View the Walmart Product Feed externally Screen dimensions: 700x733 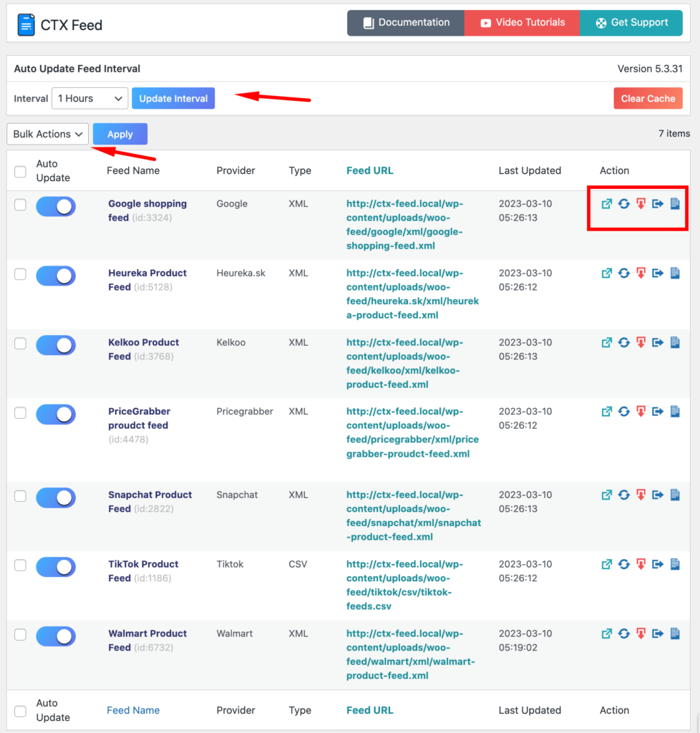[x=606, y=634]
